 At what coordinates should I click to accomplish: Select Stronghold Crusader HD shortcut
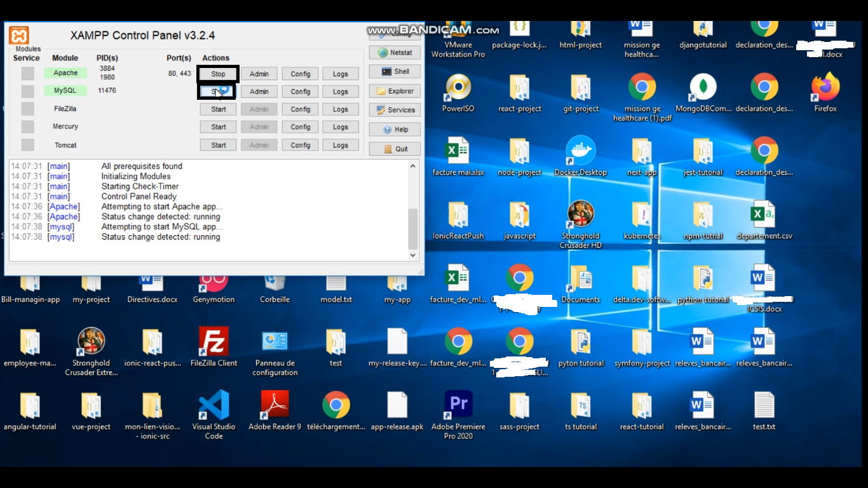(581, 225)
